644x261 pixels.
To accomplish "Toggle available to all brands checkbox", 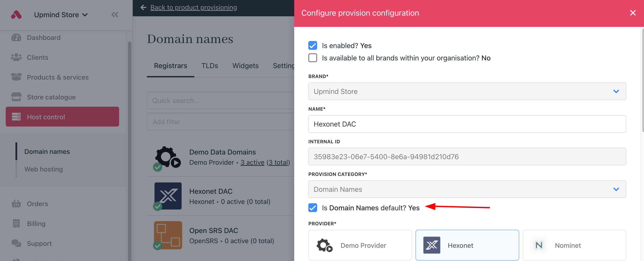I will [x=313, y=58].
